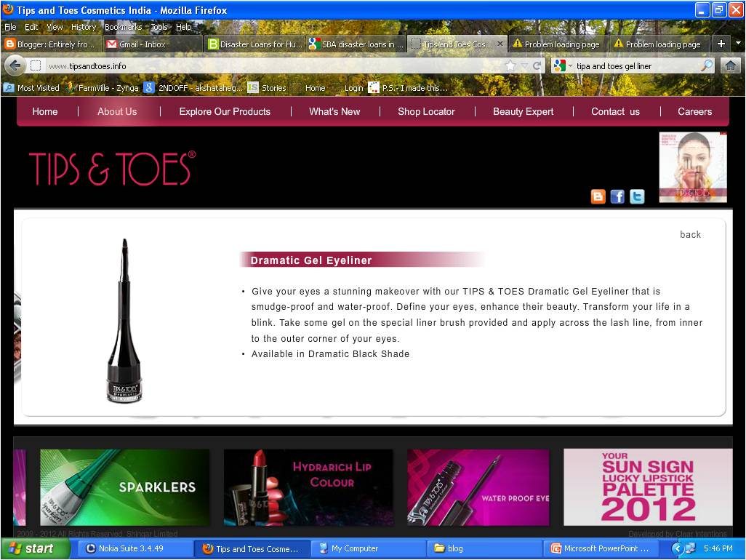This screenshot has width=746, height=560.
Task: Click the search magnifier icon
Action: point(707,65)
